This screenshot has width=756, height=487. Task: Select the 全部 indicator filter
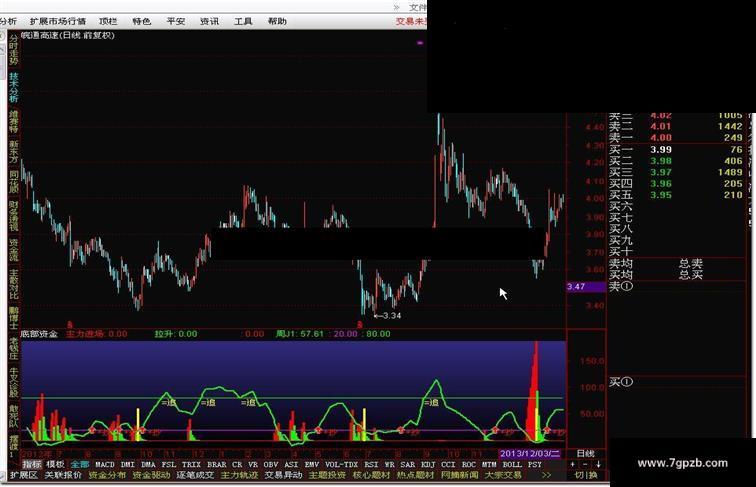coord(80,464)
